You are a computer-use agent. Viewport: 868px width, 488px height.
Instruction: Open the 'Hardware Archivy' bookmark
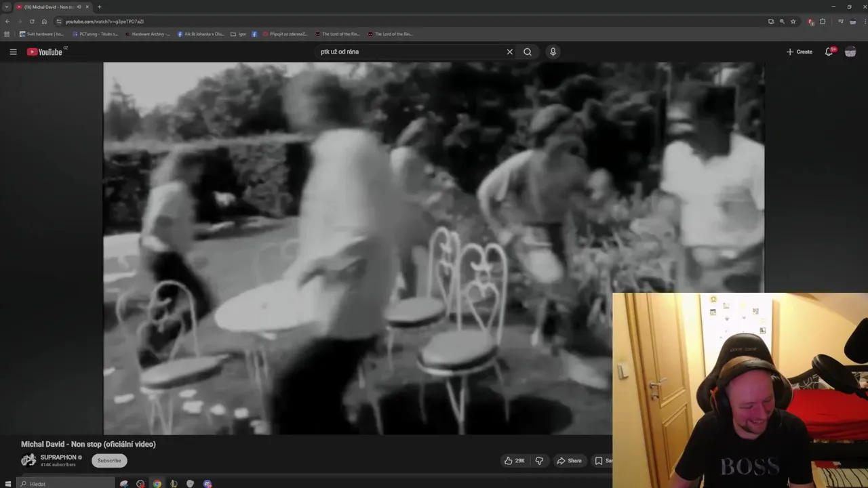(148, 34)
